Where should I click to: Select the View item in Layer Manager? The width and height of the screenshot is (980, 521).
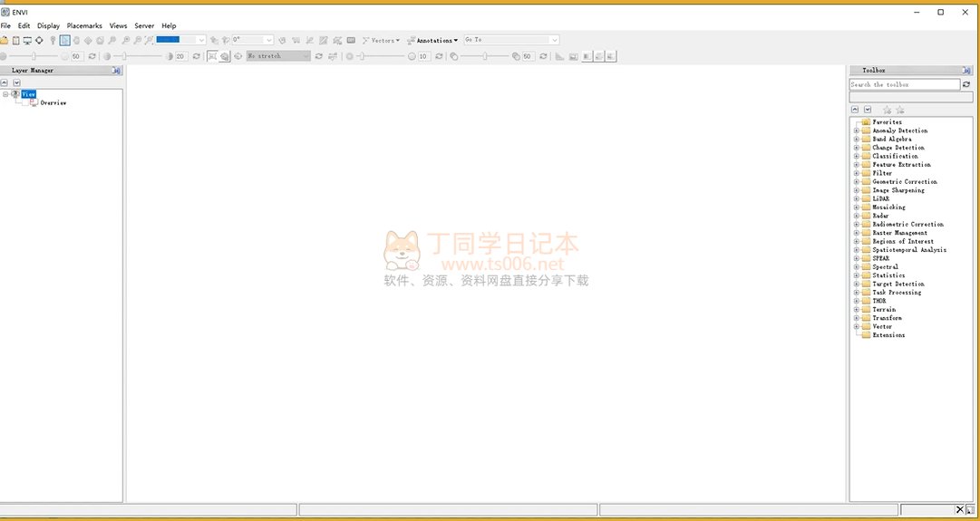tap(29, 94)
